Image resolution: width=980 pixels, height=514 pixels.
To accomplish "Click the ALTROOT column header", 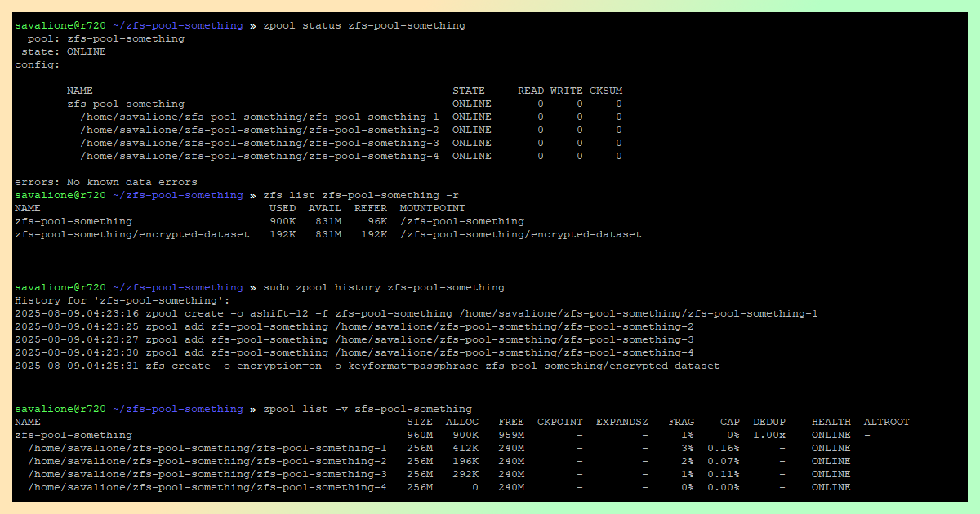I will click(887, 422).
